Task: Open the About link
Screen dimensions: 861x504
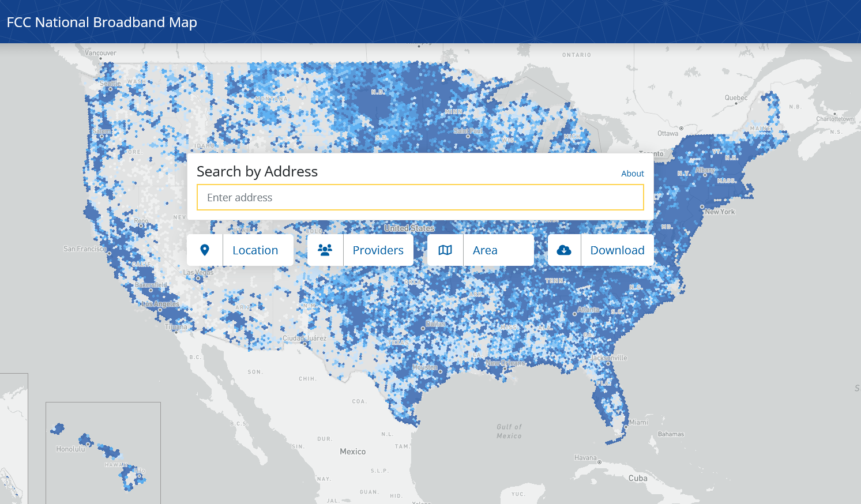Action: click(633, 174)
